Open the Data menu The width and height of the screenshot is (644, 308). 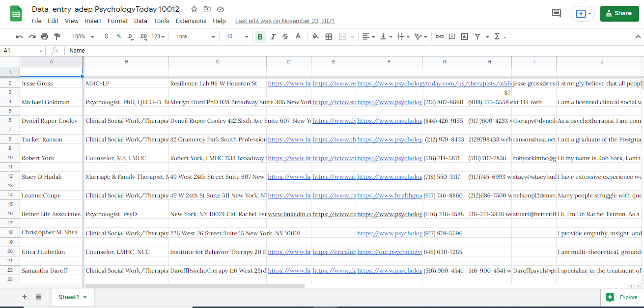point(140,21)
